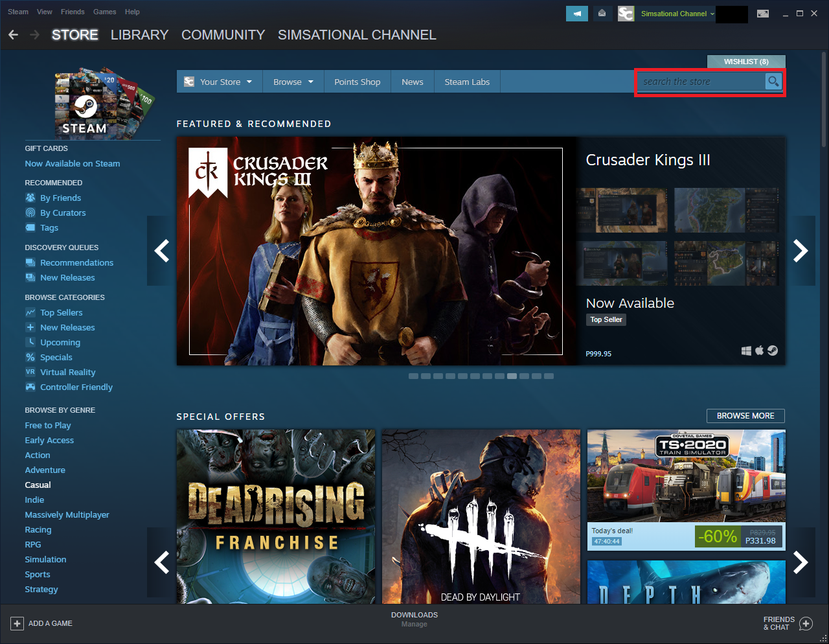
Task: Go to previous featured game
Action: click(x=161, y=251)
